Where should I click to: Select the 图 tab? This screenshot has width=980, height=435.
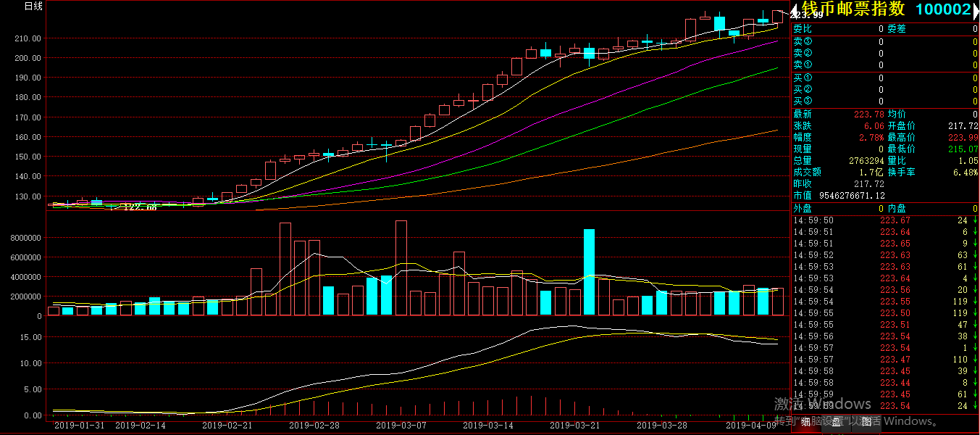click(866, 422)
